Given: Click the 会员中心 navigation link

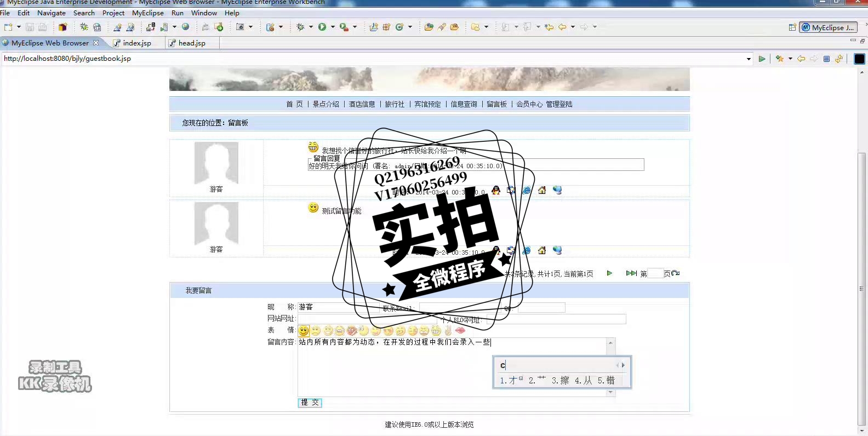Looking at the screenshot, I should (x=529, y=104).
